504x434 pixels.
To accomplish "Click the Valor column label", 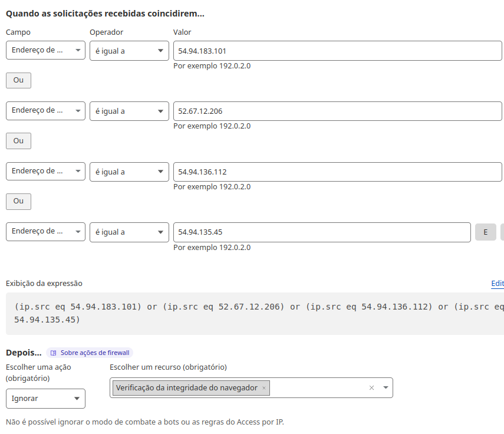I will point(182,32).
